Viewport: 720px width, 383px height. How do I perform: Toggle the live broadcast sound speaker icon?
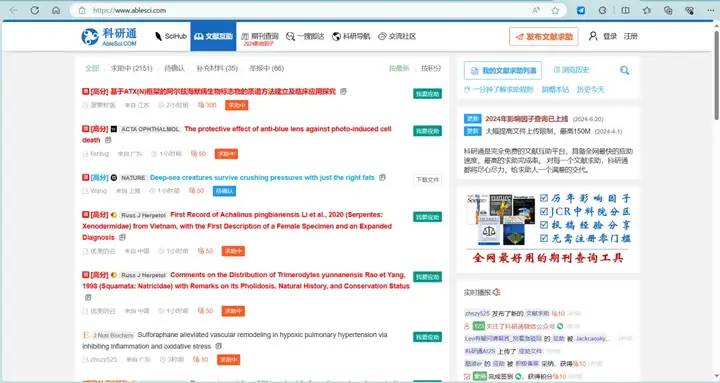pos(497,292)
